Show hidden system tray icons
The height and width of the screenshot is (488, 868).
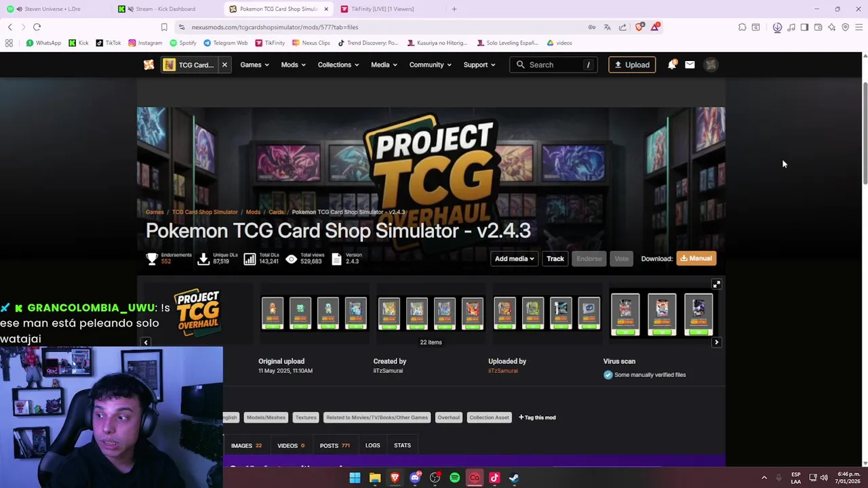pos(764,478)
